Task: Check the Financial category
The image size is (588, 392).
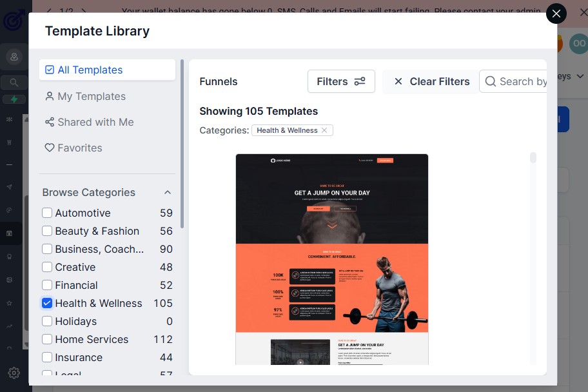Action: tap(47, 285)
